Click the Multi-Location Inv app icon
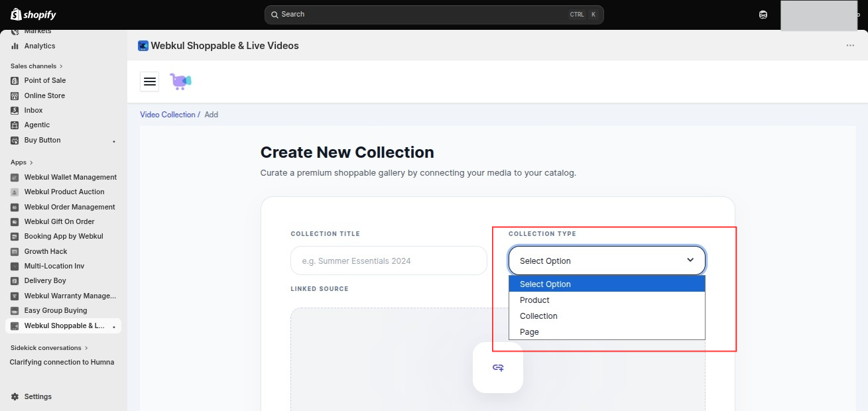The height and width of the screenshot is (411, 868). [15, 266]
